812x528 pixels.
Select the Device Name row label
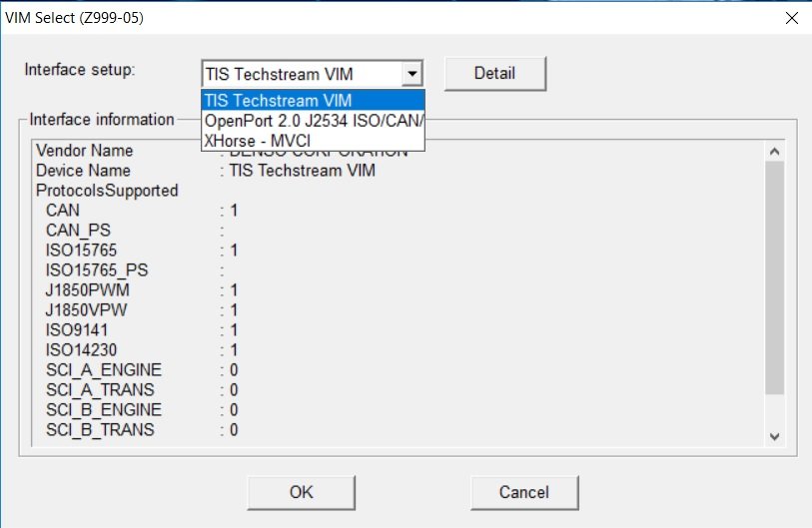coord(83,171)
